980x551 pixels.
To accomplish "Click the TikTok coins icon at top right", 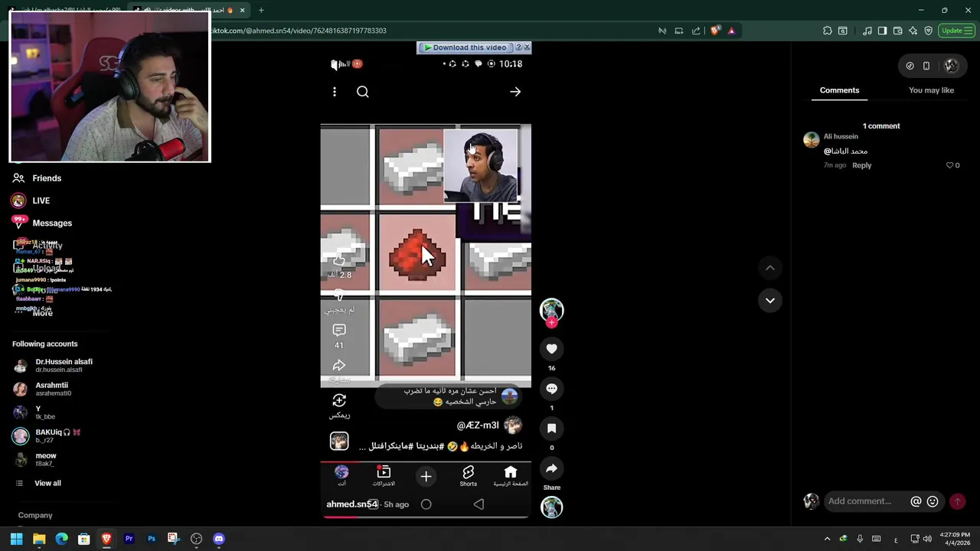I will tap(910, 66).
